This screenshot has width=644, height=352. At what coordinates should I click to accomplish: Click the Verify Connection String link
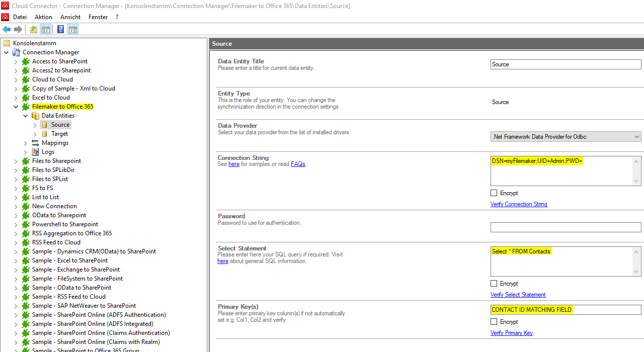tap(519, 204)
